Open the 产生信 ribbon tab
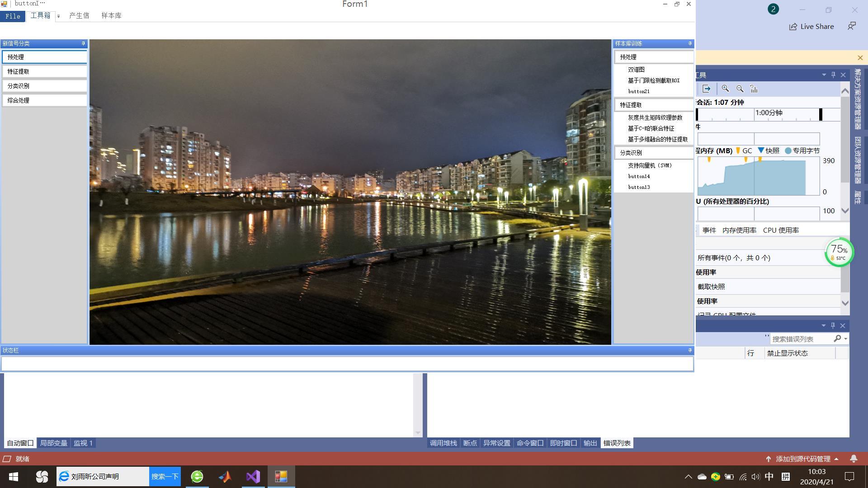This screenshot has height=488, width=868. (79, 16)
